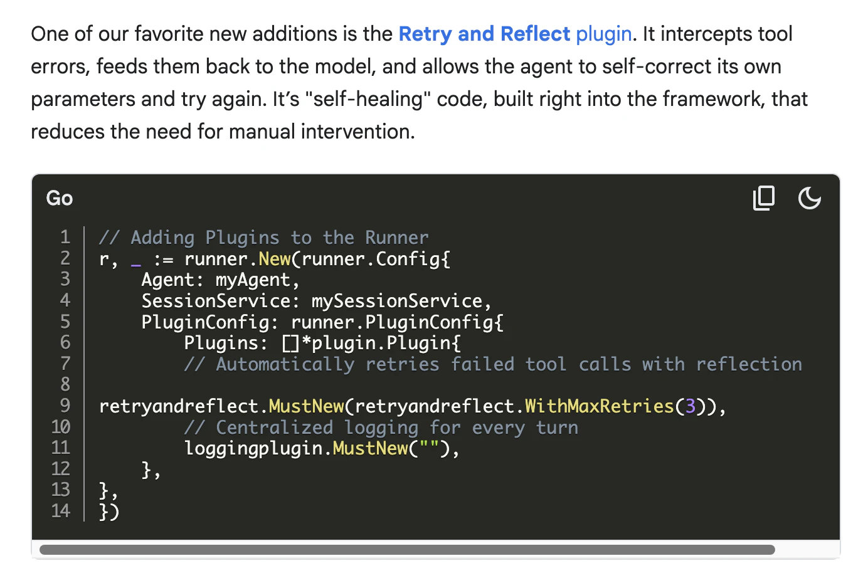This screenshot has width=868, height=588.
Task: Click the PluginConfig: runner.PluginConfig{ line
Action: 322,322
